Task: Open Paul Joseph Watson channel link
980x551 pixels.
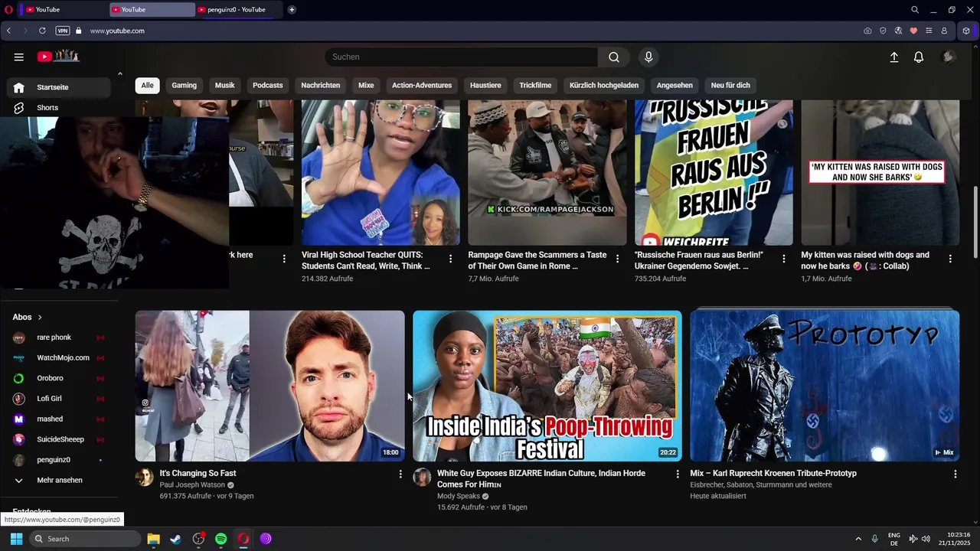Action: [192, 485]
